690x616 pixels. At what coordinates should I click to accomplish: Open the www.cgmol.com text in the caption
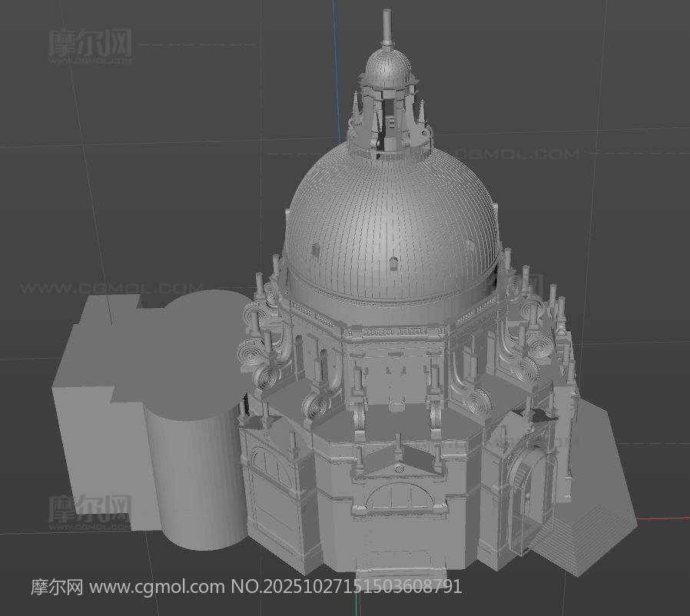[158, 588]
